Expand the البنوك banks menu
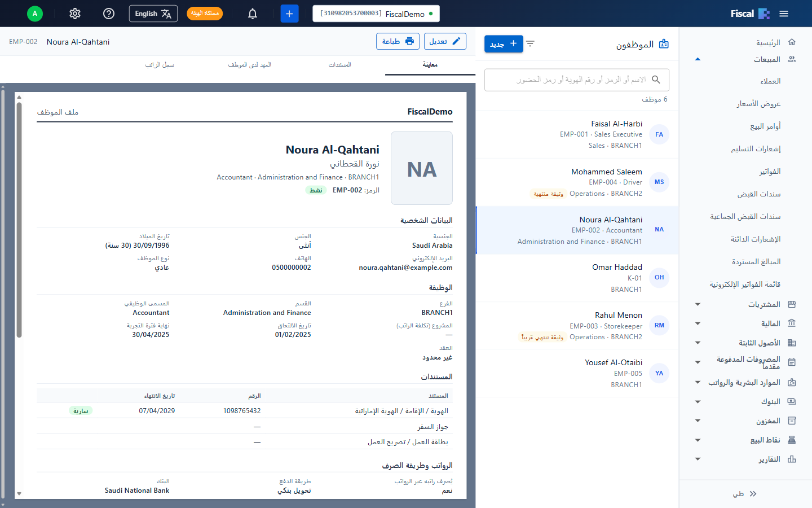Screen dimensions: 812x508 pyautogui.click(x=698, y=401)
